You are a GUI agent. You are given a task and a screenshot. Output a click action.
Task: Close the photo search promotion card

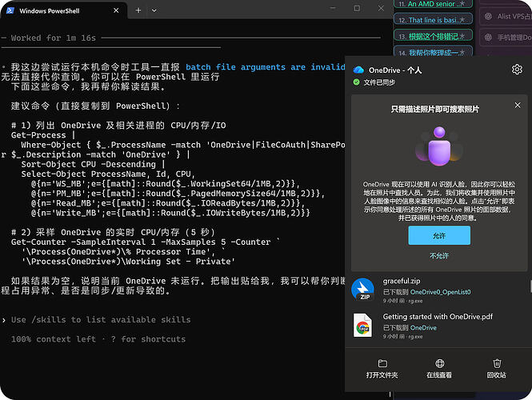tap(518, 105)
